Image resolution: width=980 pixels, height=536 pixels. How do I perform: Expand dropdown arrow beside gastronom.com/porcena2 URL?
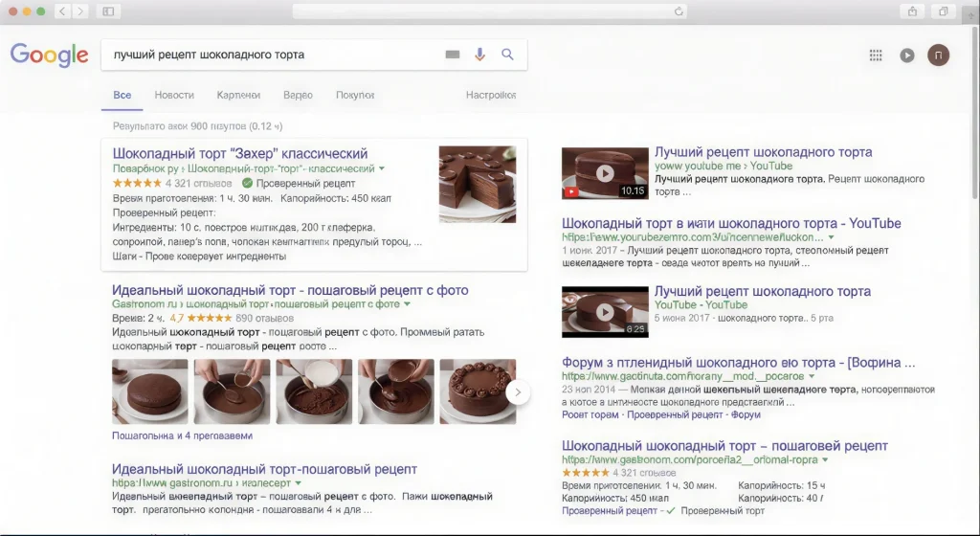point(825,459)
